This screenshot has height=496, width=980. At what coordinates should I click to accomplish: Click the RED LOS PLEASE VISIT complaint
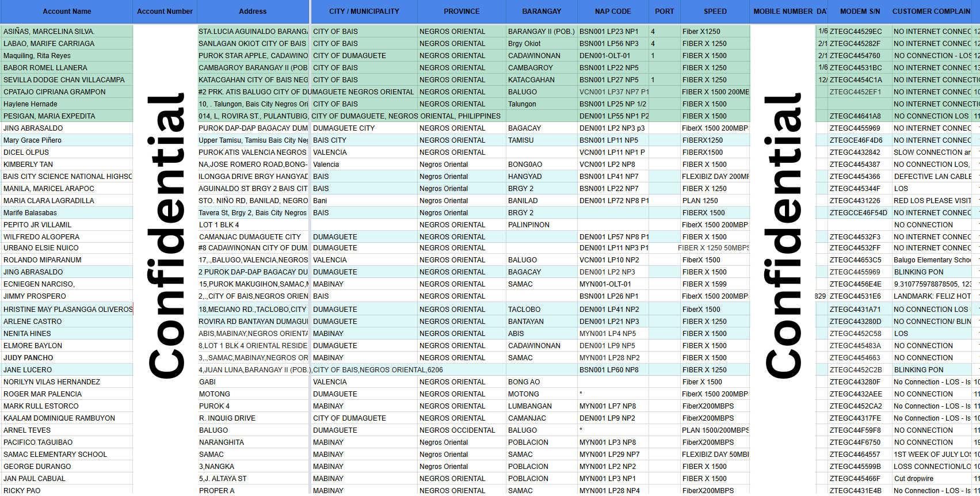[x=932, y=201]
